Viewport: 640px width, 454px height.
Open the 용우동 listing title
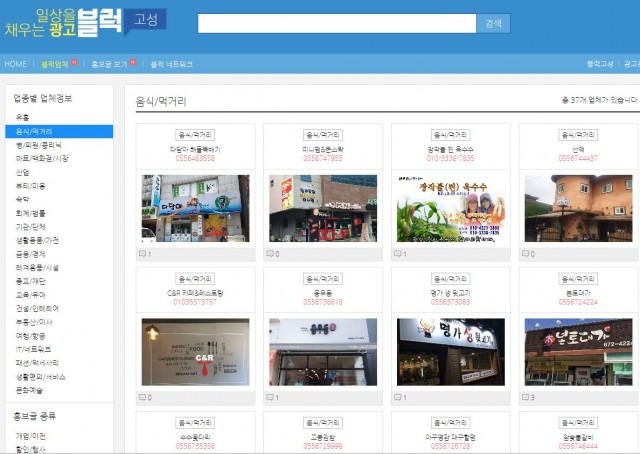pyautogui.click(x=323, y=293)
